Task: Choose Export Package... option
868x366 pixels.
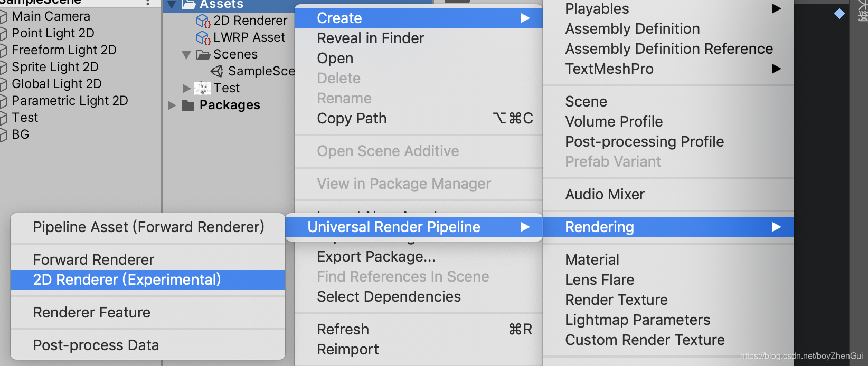Action: pyautogui.click(x=418, y=256)
